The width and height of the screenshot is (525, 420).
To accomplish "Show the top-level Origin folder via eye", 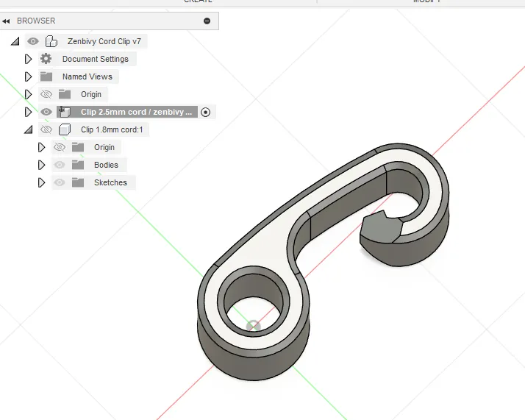I will click(46, 94).
